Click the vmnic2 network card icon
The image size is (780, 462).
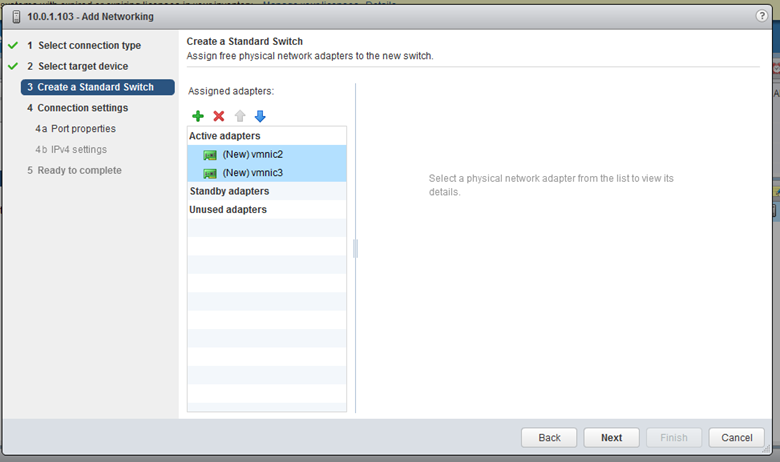210,155
